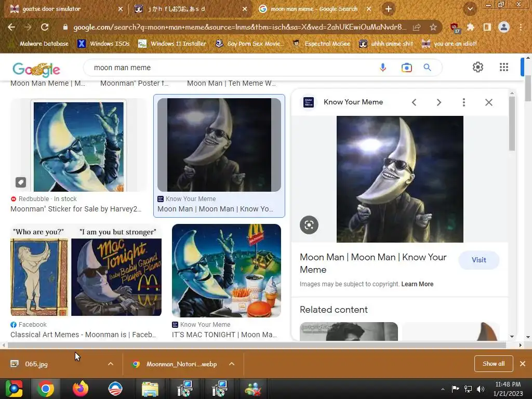This screenshot has width=532, height=399.
Task: Open the you are an idiot bookmark
Action: tap(449, 44)
